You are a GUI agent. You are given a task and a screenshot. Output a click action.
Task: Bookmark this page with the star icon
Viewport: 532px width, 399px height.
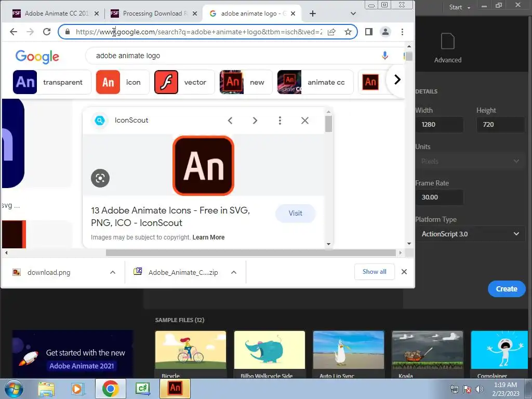click(348, 32)
